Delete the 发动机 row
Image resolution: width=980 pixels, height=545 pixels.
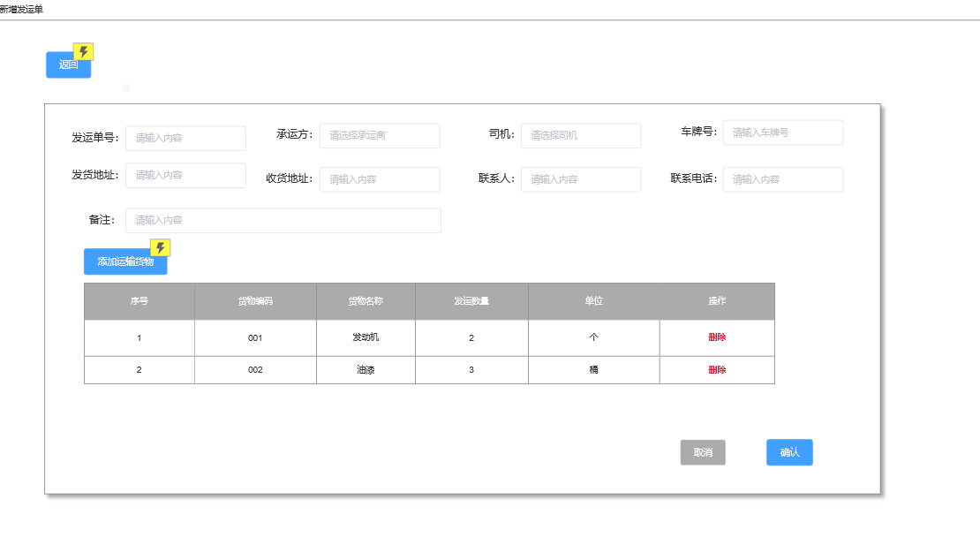(x=717, y=337)
